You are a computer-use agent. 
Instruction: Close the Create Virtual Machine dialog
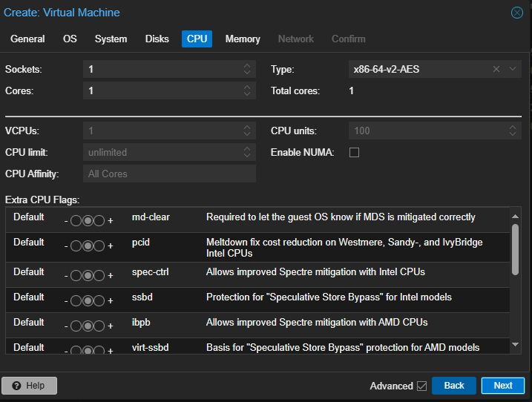[x=517, y=13]
